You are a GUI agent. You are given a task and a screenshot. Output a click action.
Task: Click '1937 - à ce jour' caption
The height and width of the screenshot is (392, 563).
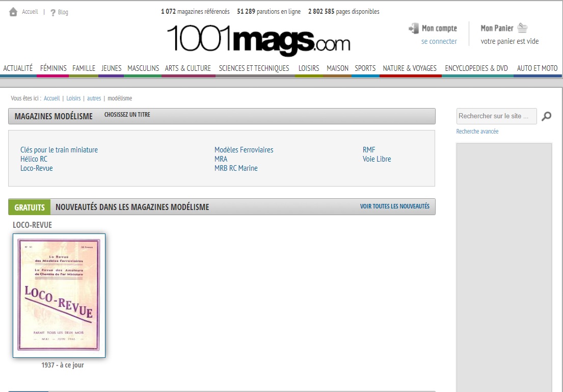point(63,365)
